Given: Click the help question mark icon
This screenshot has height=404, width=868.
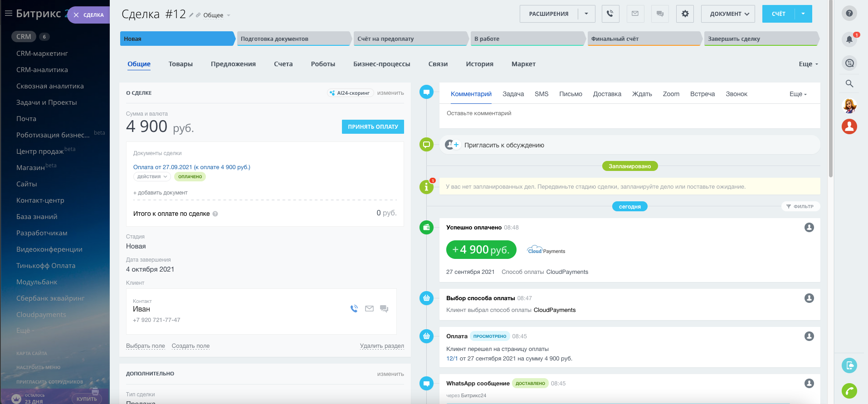Looking at the screenshot, I should point(849,13).
